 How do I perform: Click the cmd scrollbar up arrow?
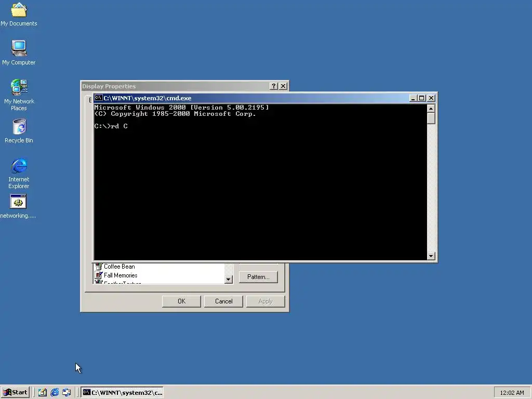[431, 109]
